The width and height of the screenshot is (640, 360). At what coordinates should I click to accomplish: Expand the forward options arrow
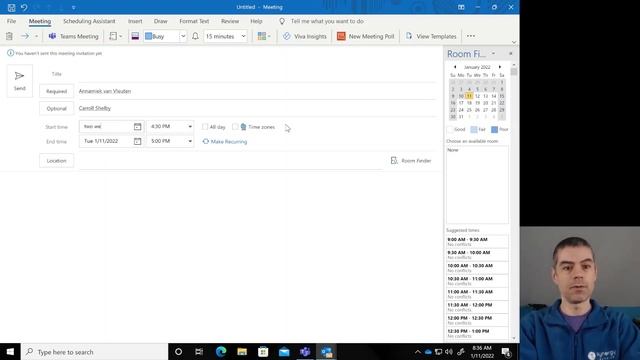(36, 36)
